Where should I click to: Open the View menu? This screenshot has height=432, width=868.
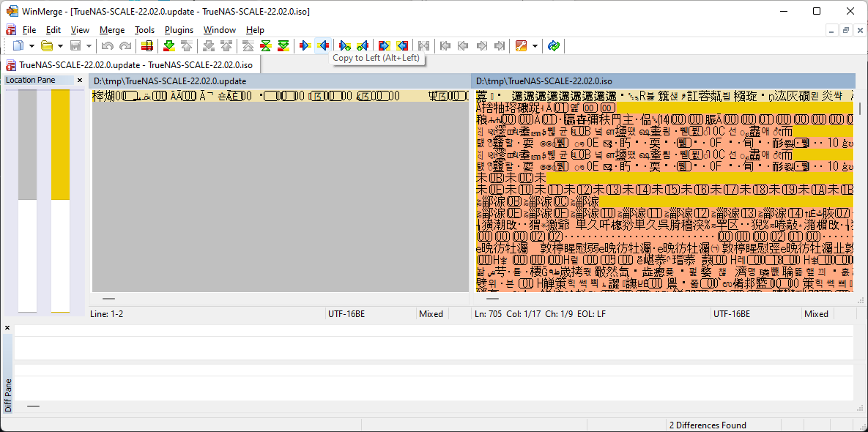click(x=81, y=30)
